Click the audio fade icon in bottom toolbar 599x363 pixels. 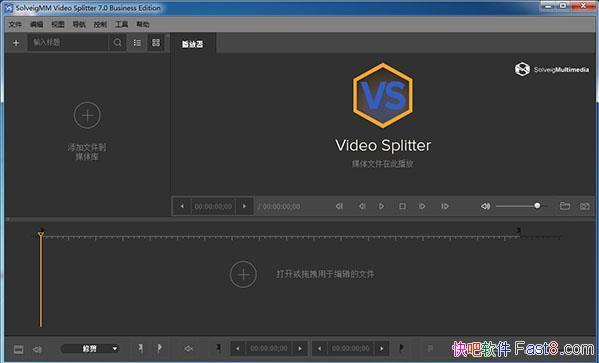tap(188, 348)
